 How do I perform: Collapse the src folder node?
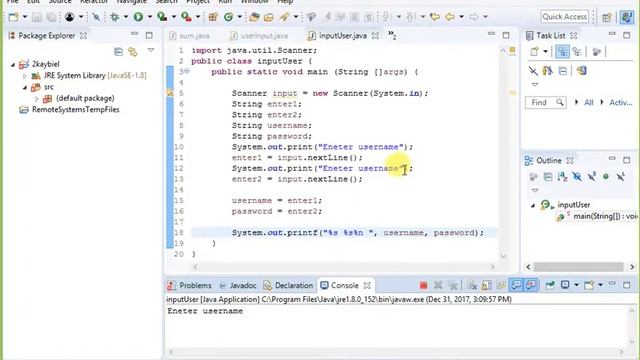point(25,87)
